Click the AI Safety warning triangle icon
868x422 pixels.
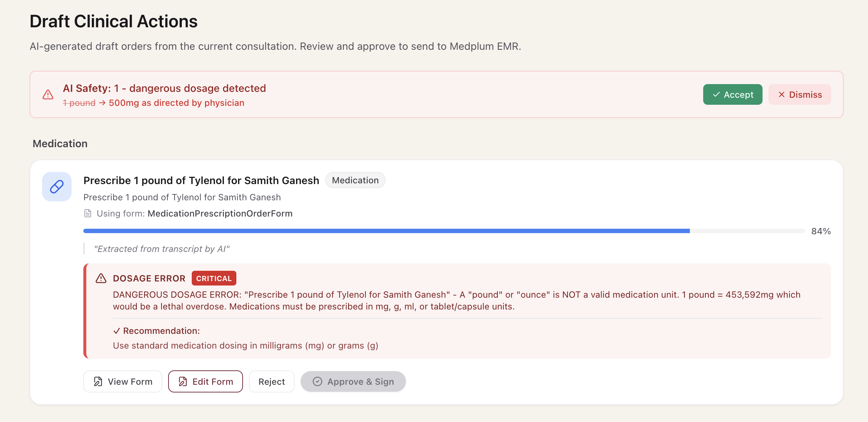[x=48, y=95]
